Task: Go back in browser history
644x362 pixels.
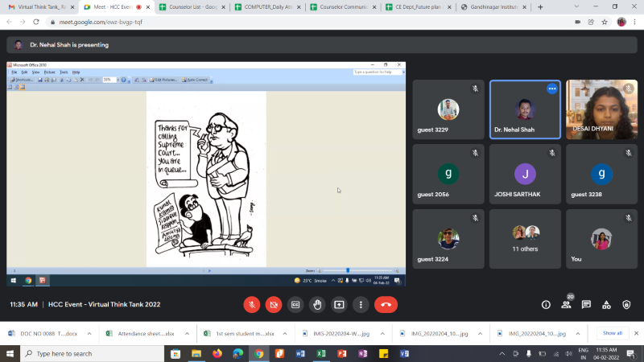Action: (9, 22)
